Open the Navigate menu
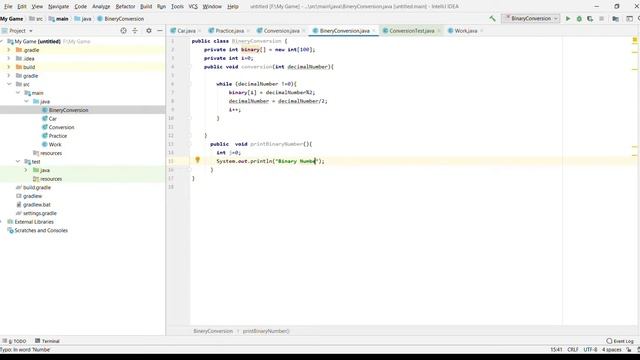 pos(58,7)
